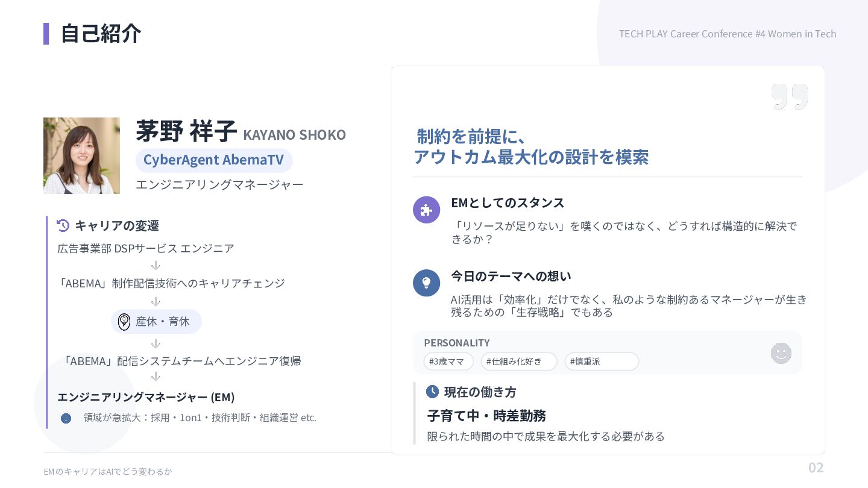The image size is (868, 488).
Task: Click the speaker profile photo
Action: pyautogui.click(x=81, y=155)
